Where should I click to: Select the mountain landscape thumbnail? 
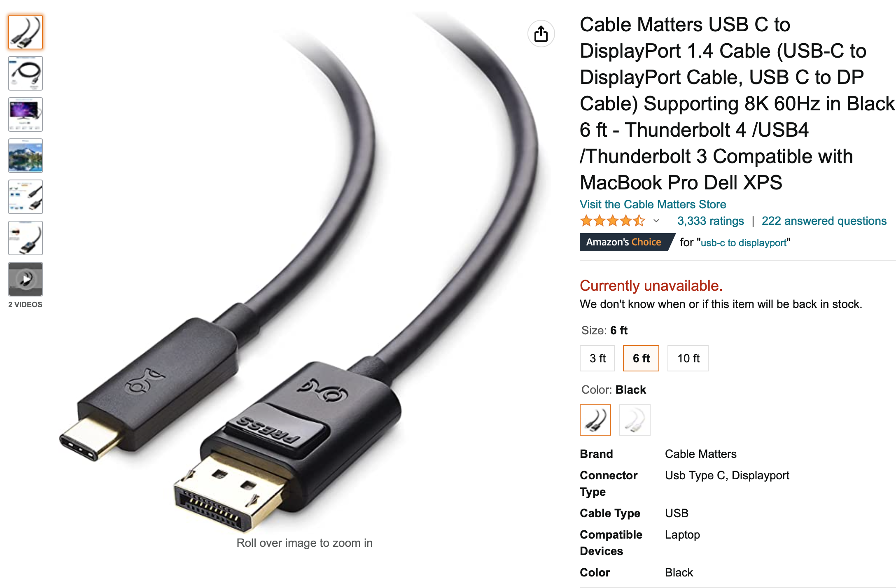pos(26,156)
